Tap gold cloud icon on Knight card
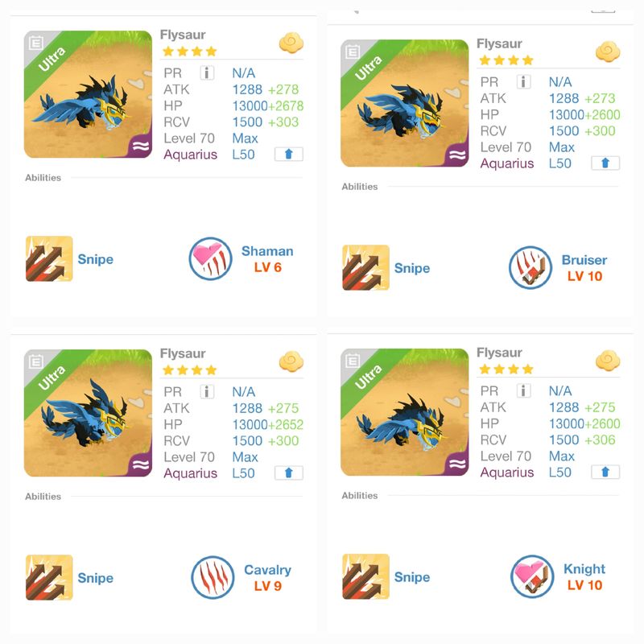Image resolution: width=644 pixels, height=644 pixels. 608,361
